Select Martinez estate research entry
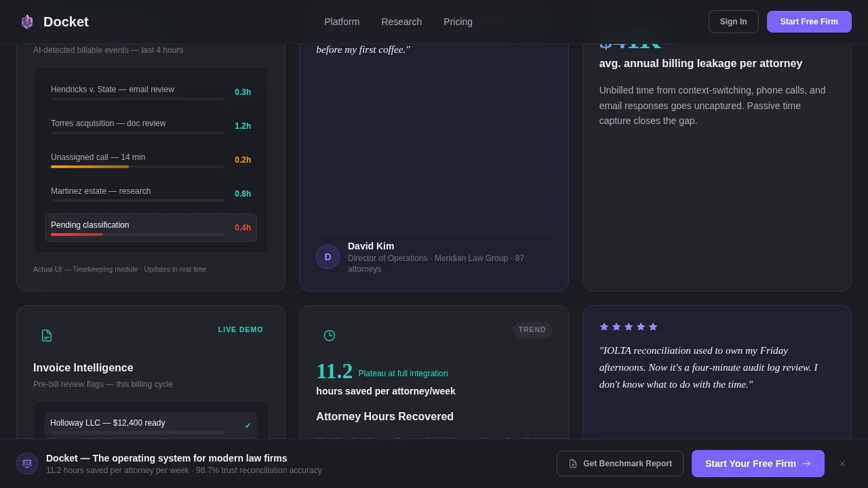Screen dimensions: 868x488 click(151, 194)
